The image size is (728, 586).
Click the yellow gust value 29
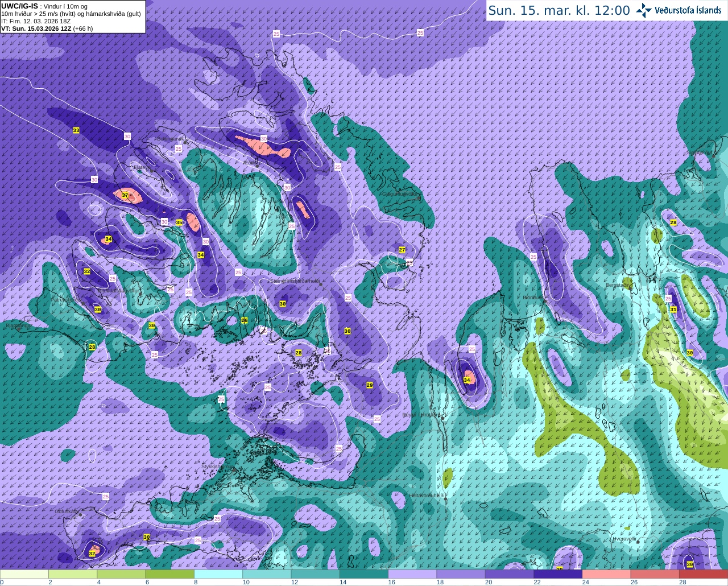pos(370,385)
